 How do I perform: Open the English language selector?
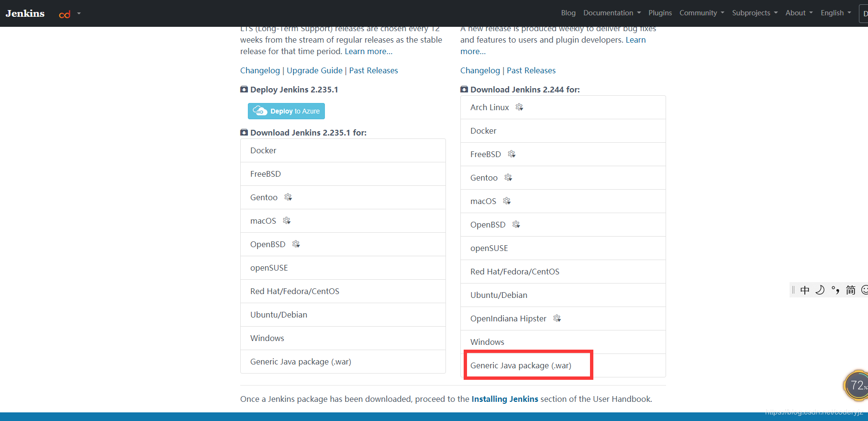[x=836, y=13]
